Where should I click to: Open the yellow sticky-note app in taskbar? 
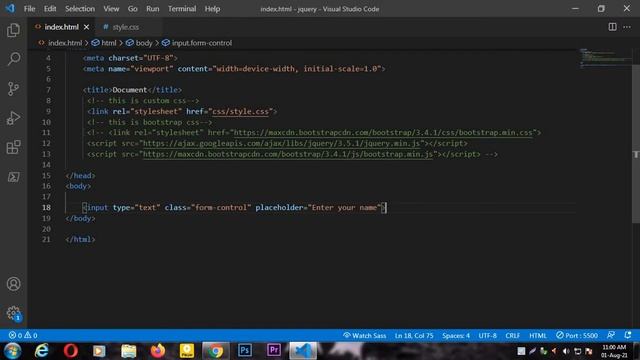point(187,351)
